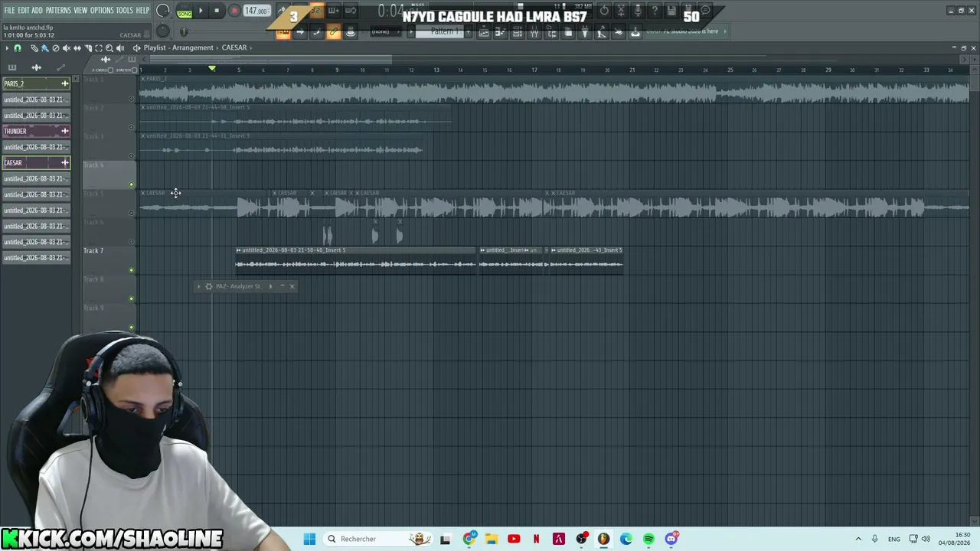
Task: Toggle mute on Track 8
Action: pyautogui.click(x=132, y=298)
